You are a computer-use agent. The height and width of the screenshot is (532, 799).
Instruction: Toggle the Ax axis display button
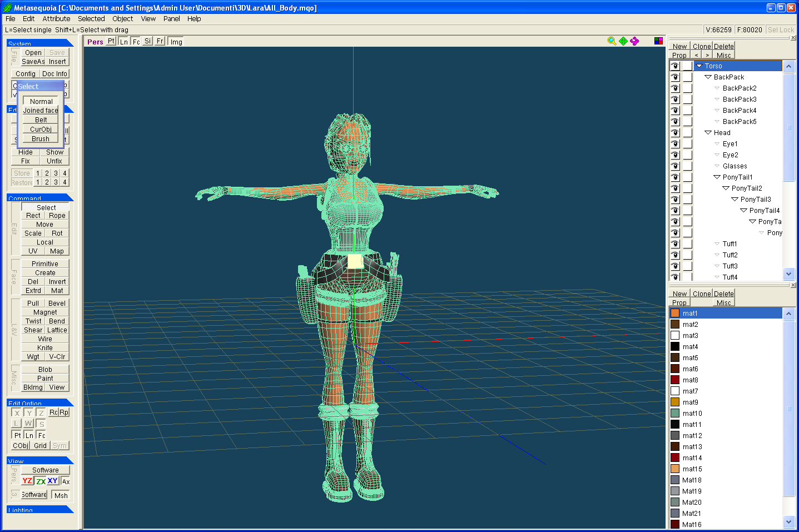pyautogui.click(x=66, y=481)
